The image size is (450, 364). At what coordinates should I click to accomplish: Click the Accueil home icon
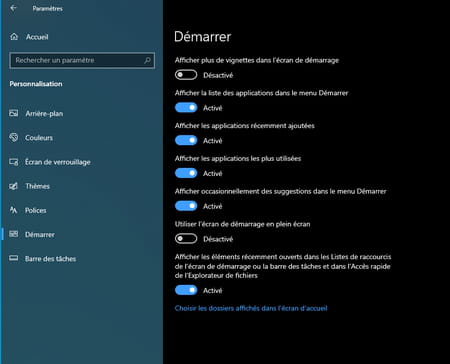pyautogui.click(x=14, y=37)
